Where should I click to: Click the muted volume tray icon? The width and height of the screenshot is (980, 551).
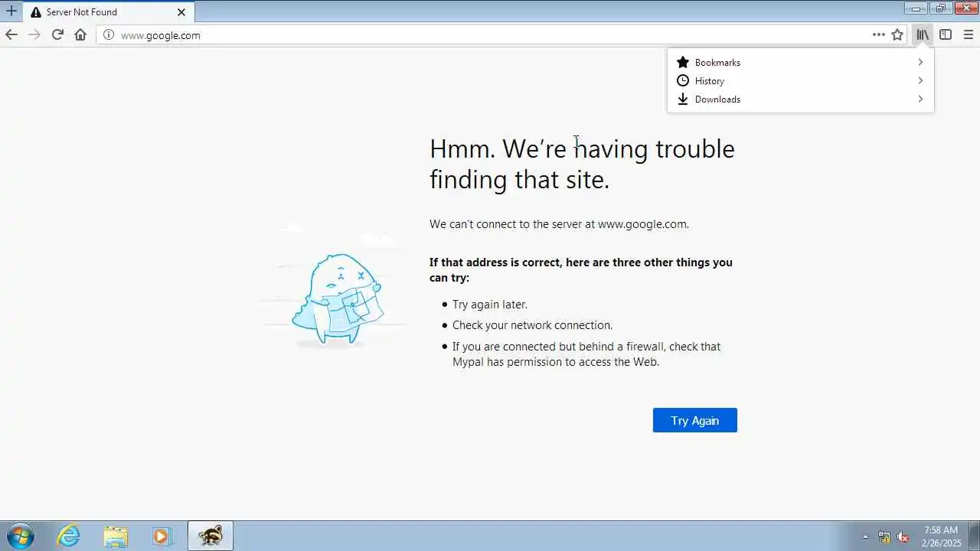pos(903,536)
